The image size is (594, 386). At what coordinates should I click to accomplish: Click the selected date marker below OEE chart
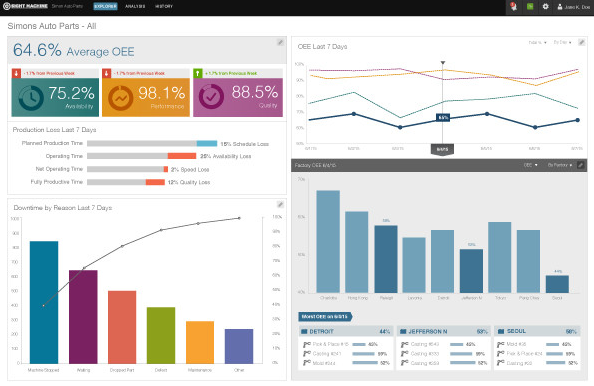click(x=442, y=149)
